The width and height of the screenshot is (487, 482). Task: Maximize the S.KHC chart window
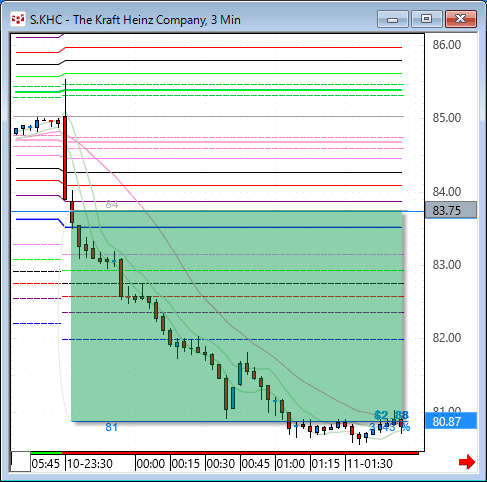pos(427,19)
